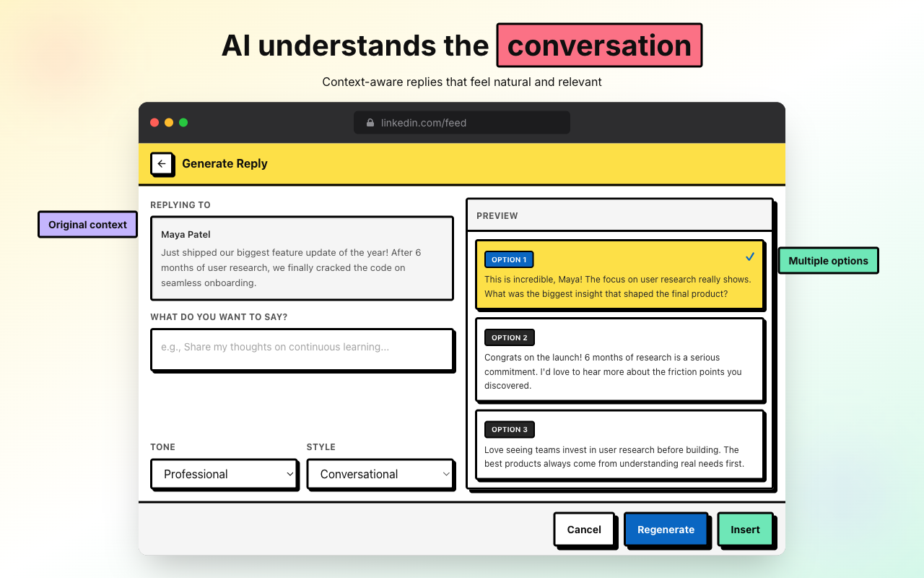Click the lock icon in the address bar
The image size is (924, 578).
pyautogui.click(x=370, y=122)
